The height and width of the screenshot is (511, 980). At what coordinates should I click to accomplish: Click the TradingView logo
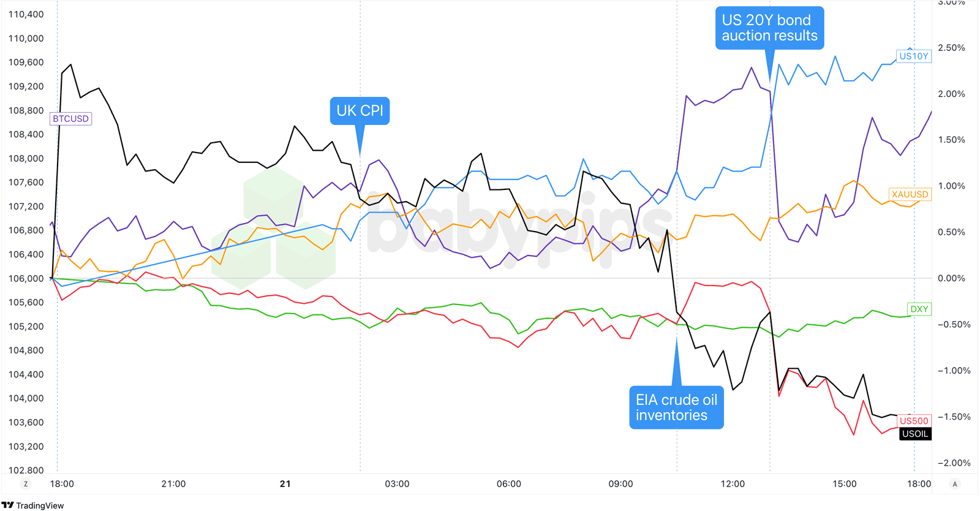pos(32,505)
